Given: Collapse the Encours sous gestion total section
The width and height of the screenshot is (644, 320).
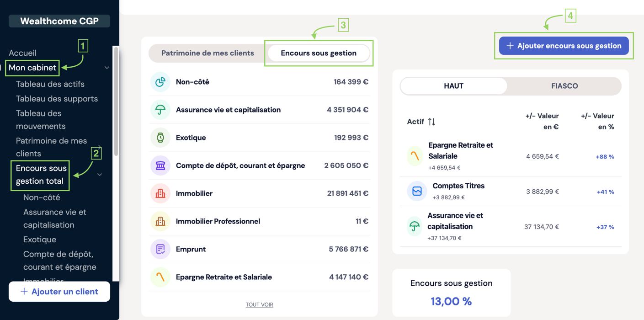Looking at the screenshot, I should click(100, 174).
